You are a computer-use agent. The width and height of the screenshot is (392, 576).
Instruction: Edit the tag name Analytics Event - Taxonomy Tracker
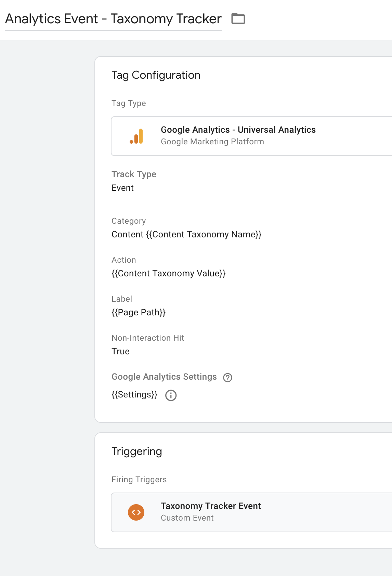[x=113, y=19]
